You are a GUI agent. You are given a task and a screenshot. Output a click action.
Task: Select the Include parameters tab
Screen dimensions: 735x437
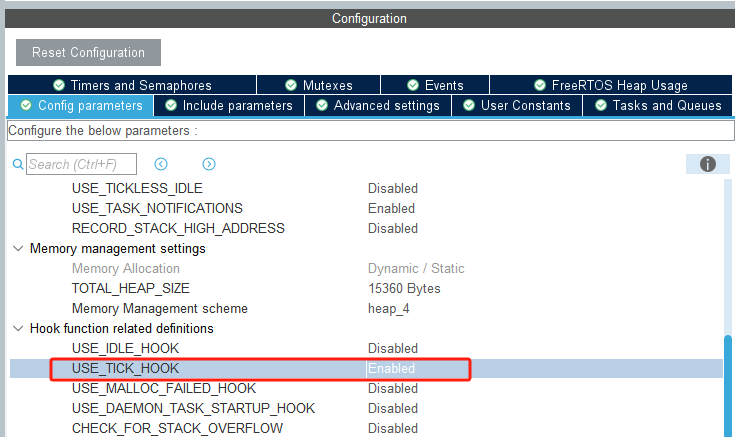pyautogui.click(x=229, y=105)
